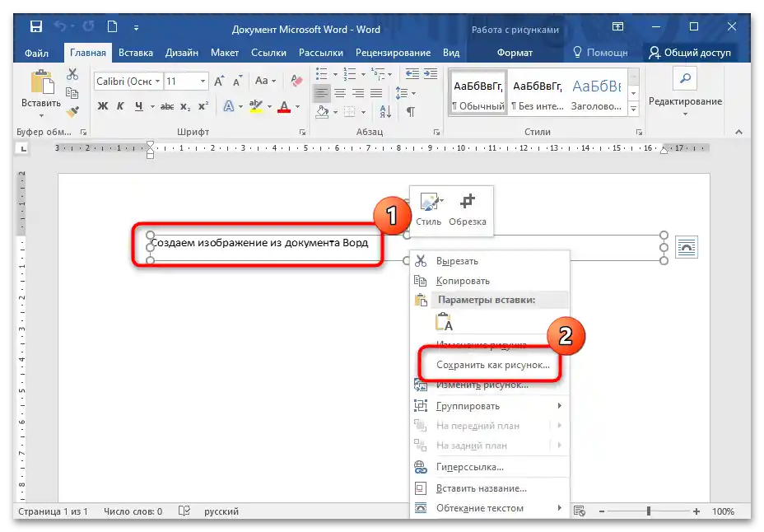This screenshot has width=764, height=532.
Task: Copy with the ribbon clipboard copy icon
Action: point(72,93)
